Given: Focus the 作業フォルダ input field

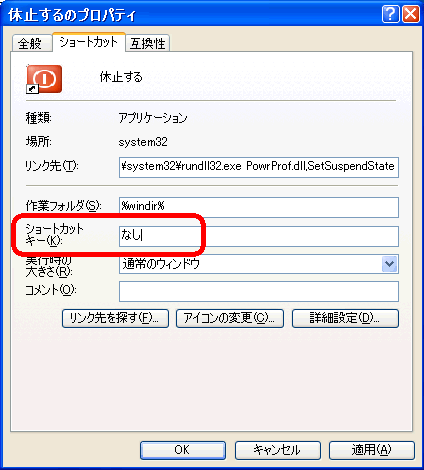Looking at the screenshot, I should (259, 207).
